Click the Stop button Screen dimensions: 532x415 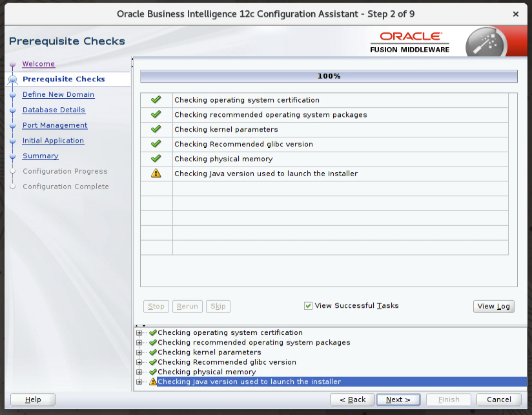[156, 306]
